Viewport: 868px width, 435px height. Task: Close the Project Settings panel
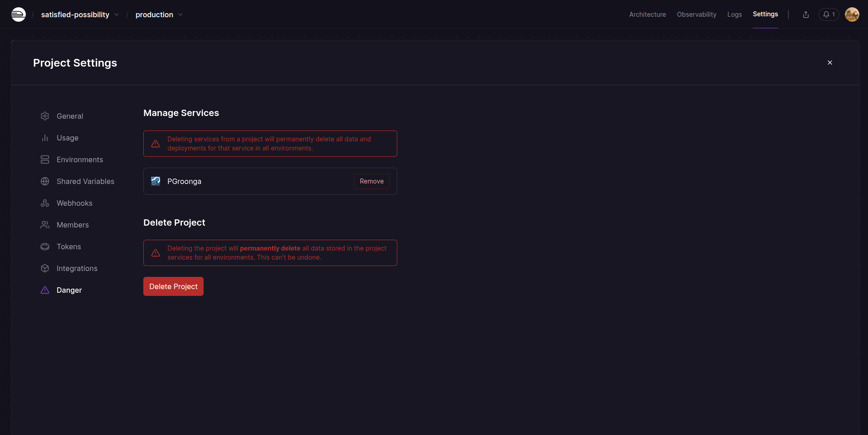829,63
